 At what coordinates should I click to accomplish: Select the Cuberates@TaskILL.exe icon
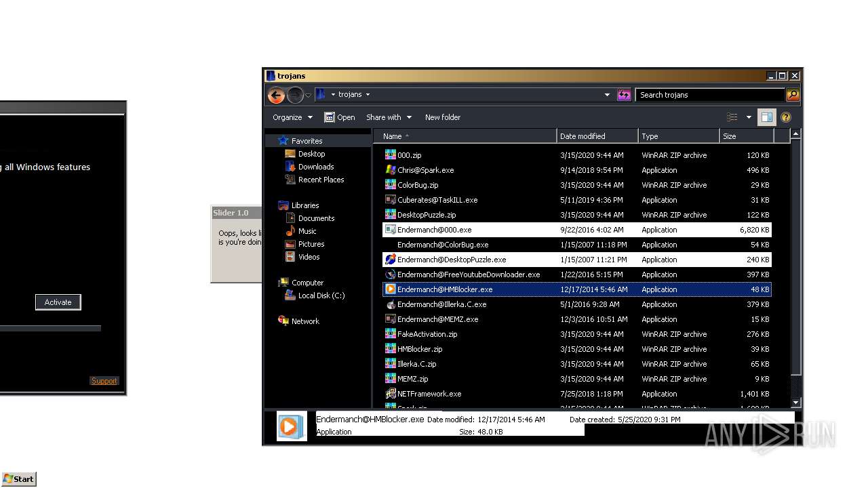click(390, 200)
